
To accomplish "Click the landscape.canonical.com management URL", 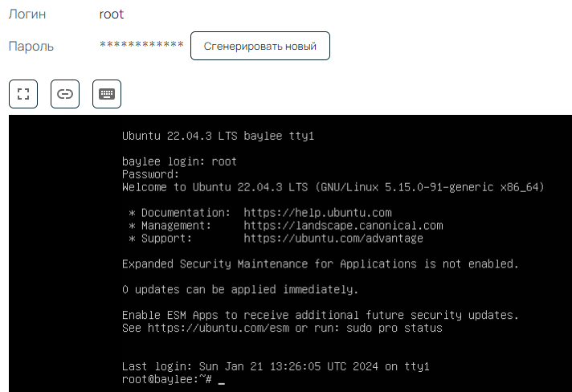I will 343,226.
